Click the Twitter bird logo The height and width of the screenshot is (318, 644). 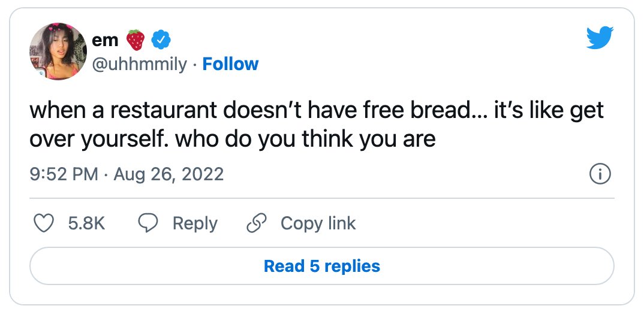click(600, 37)
